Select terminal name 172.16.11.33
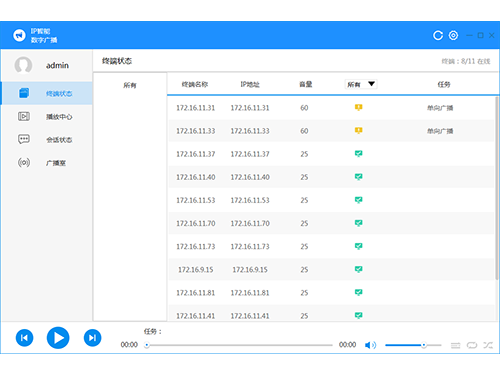 (x=196, y=131)
